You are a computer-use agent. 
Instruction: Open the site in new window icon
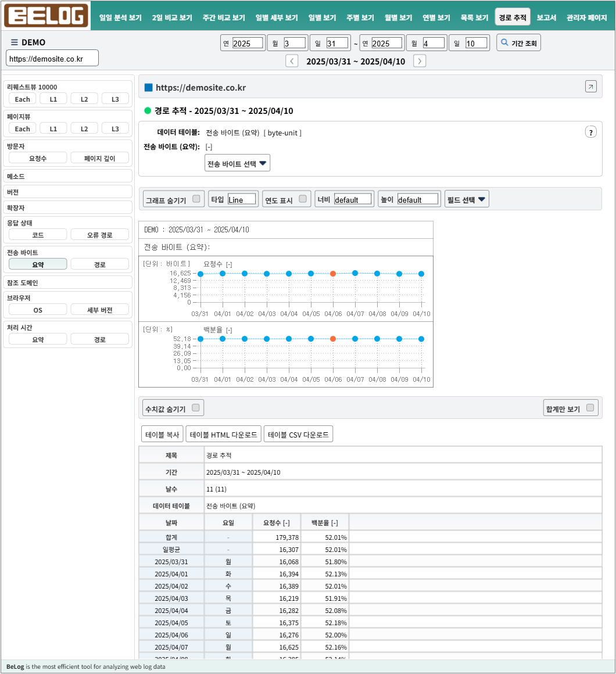[590, 87]
